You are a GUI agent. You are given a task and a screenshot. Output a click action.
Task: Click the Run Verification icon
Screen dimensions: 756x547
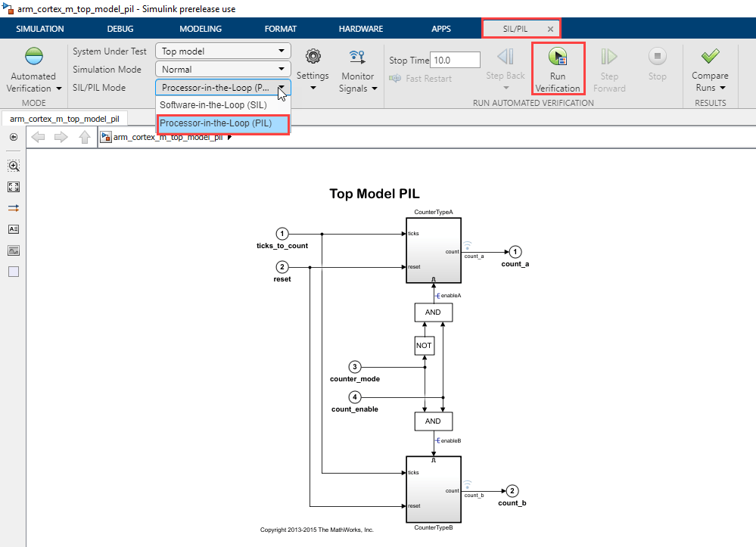(558, 57)
